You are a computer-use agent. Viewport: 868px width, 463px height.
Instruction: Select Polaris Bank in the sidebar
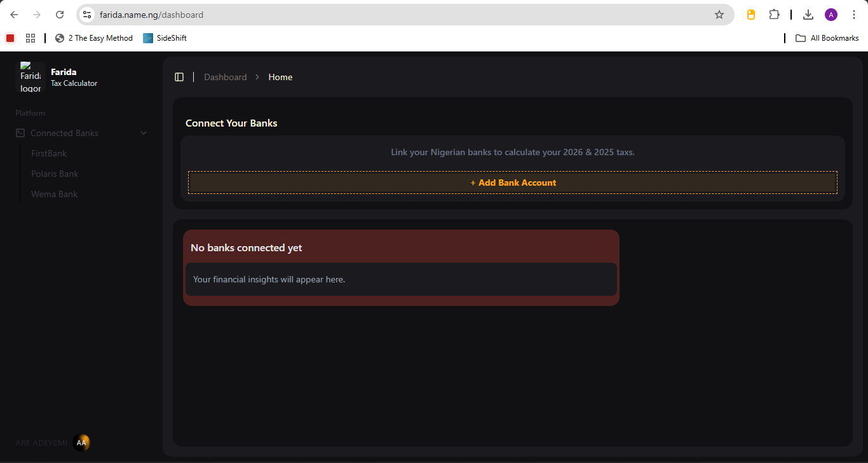pos(55,174)
